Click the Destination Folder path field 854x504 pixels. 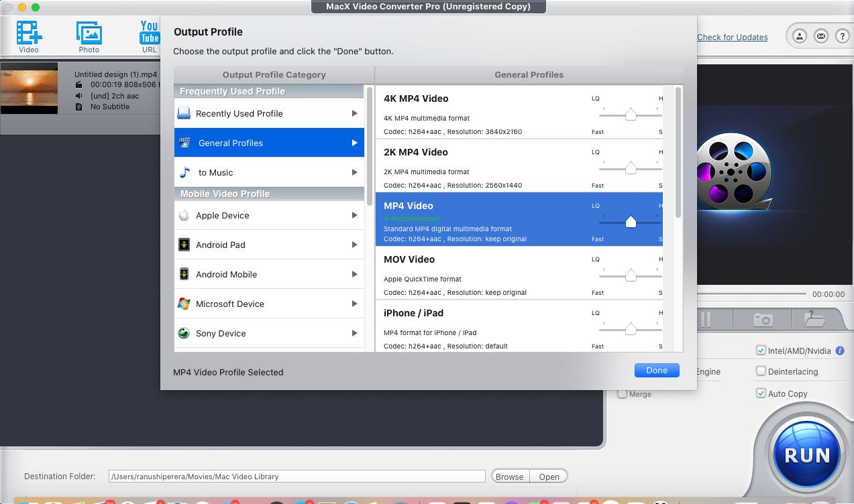click(x=297, y=477)
